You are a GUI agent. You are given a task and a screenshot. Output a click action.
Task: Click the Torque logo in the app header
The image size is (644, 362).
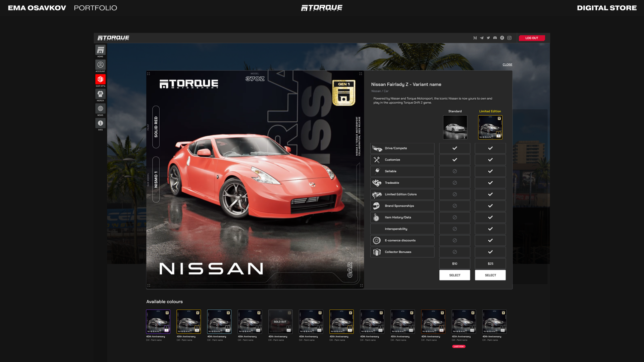pyautogui.click(x=113, y=38)
